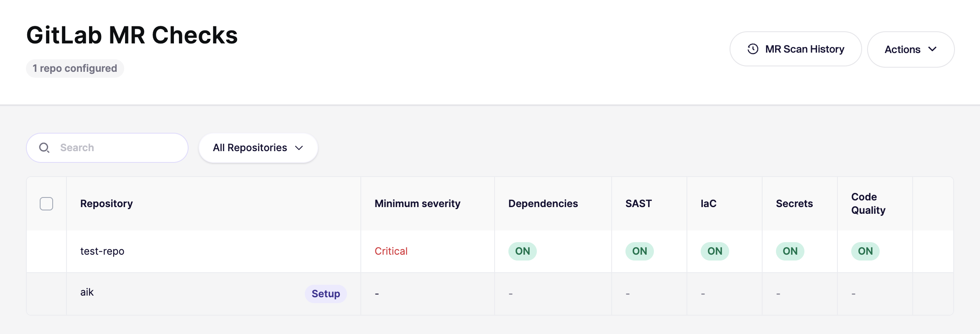Click the clock icon in MR Scan History
This screenshot has height=334, width=980.
[753, 49]
